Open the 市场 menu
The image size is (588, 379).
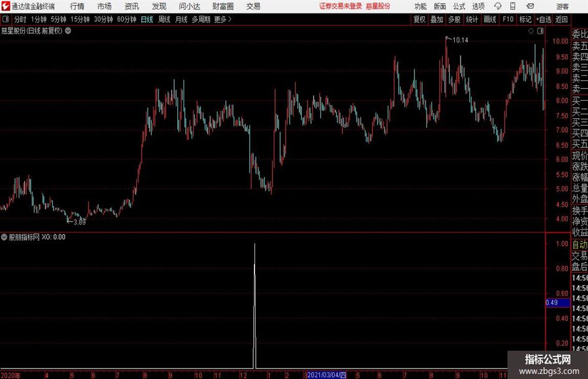click(105, 6)
